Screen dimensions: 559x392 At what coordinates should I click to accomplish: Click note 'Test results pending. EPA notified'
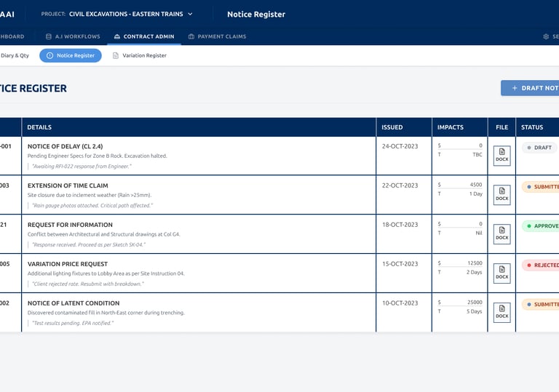click(73, 323)
